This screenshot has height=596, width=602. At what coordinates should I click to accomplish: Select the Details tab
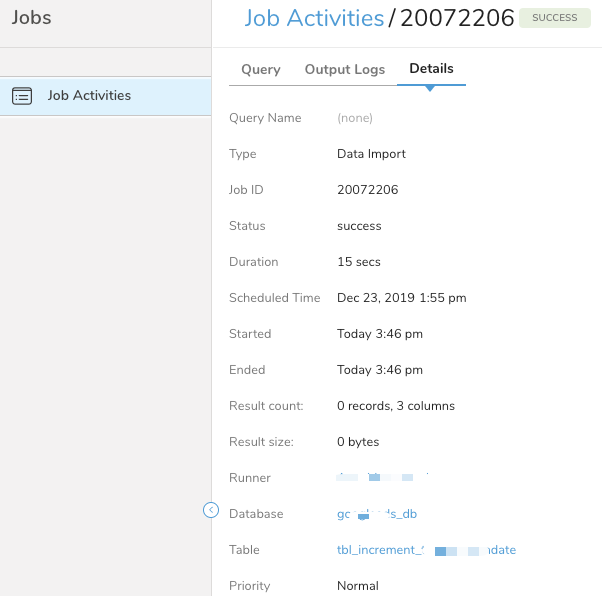click(x=431, y=69)
